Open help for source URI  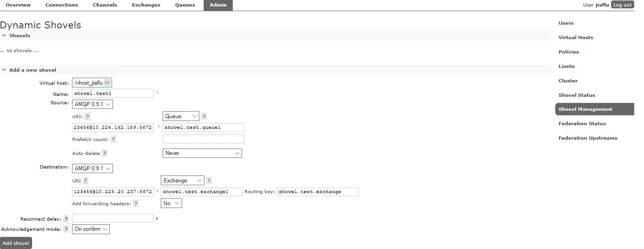pos(88,116)
